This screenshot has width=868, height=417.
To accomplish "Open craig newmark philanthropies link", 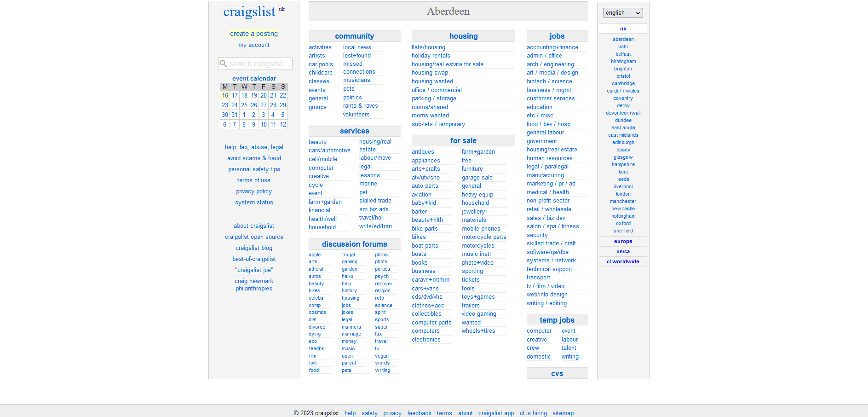I will pyautogui.click(x=254, y=285).
